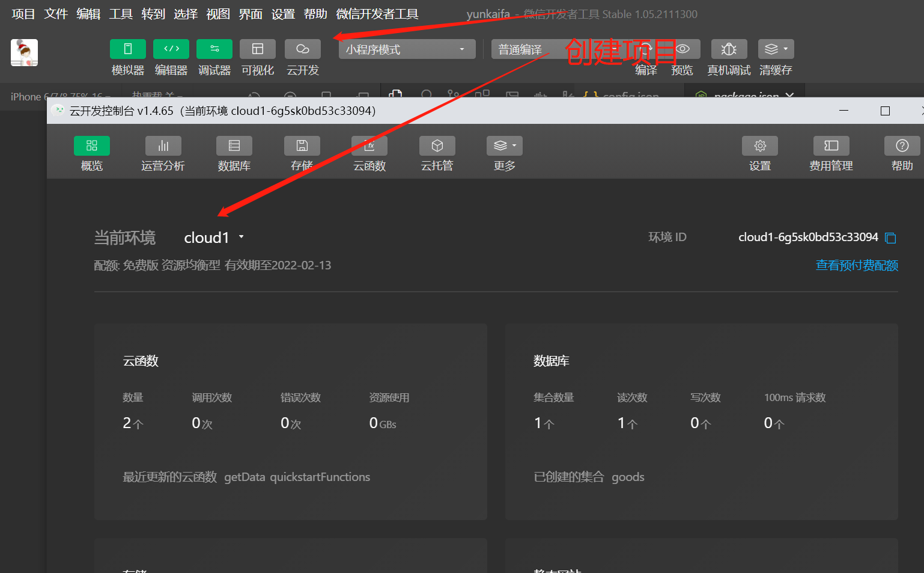Open the 小程序模式 mode dropdown
Screen dimensions: 924x573
[x=407, y=49]
